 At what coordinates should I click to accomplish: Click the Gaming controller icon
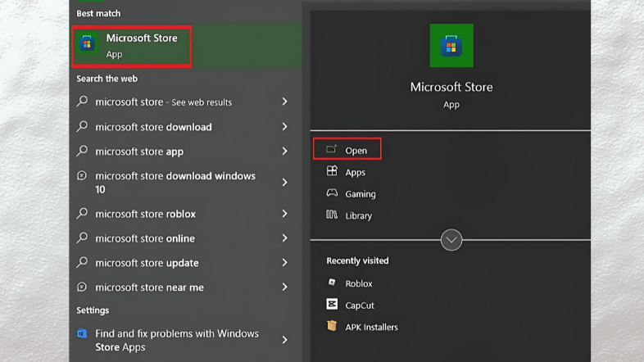coord(332,194)
